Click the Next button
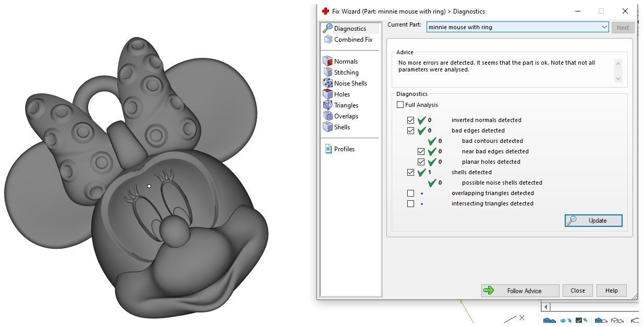Viewport: 644px width, 327px height. [623, 28]
